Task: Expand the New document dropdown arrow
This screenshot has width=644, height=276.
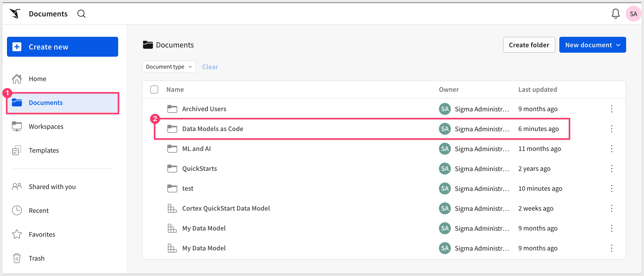Action: coord(618,45)
